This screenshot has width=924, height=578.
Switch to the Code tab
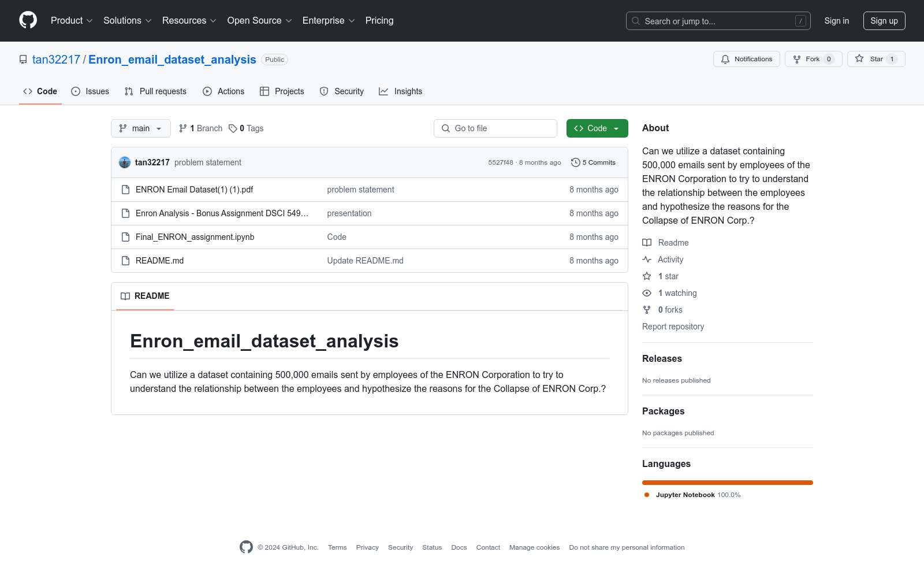tap(40, 91)
